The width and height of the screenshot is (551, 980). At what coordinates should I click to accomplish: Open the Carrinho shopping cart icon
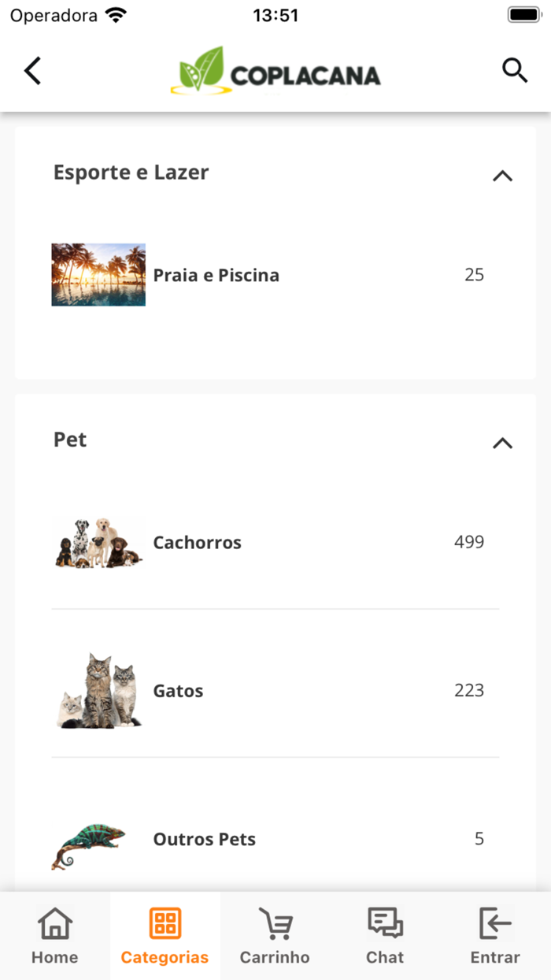(x=275, y=923)
